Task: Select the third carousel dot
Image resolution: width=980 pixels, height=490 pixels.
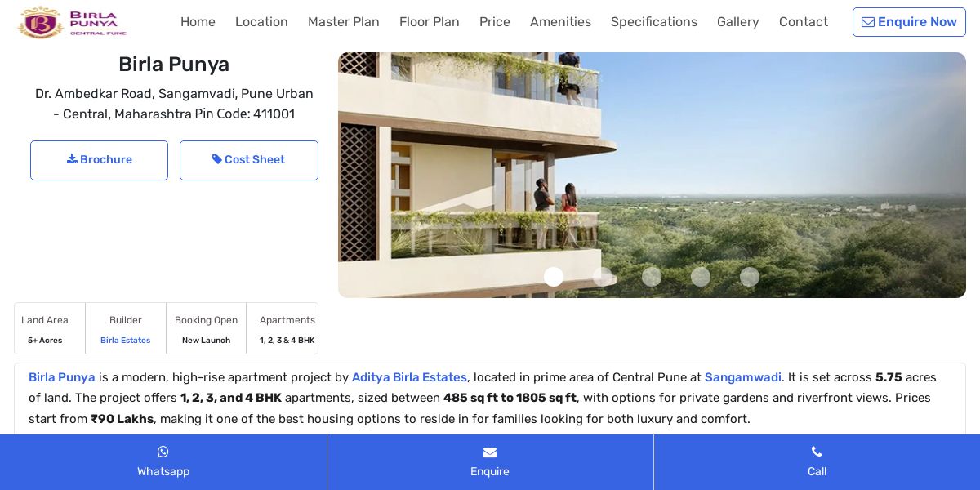Action: (x=652, y=277)
